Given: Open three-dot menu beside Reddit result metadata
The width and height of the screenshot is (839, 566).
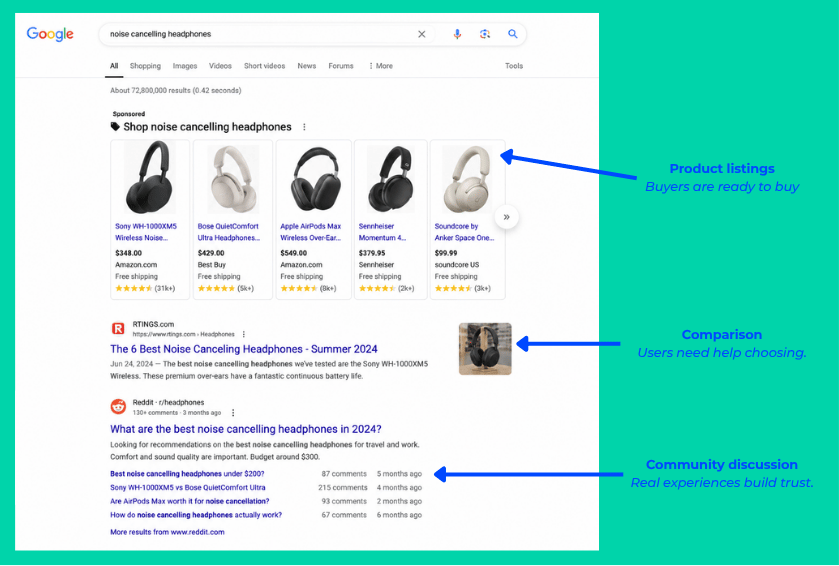Looking at the screenshot, I should pos(233,412).
